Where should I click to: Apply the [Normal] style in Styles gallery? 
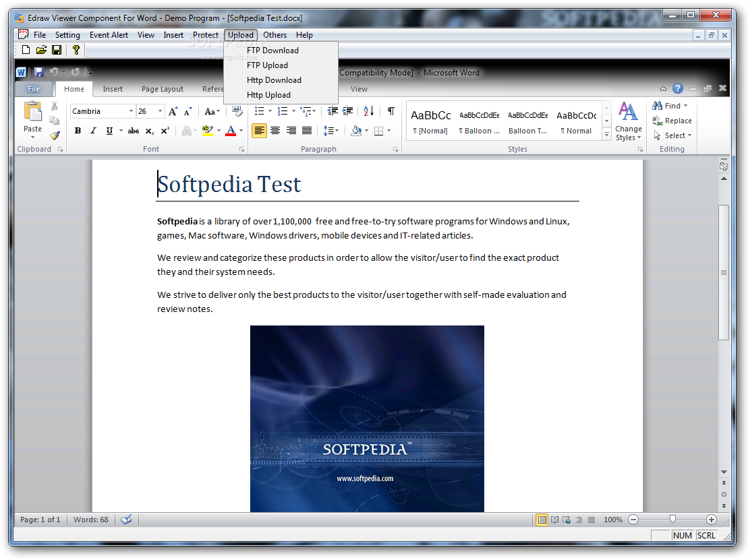coord(430,123)
